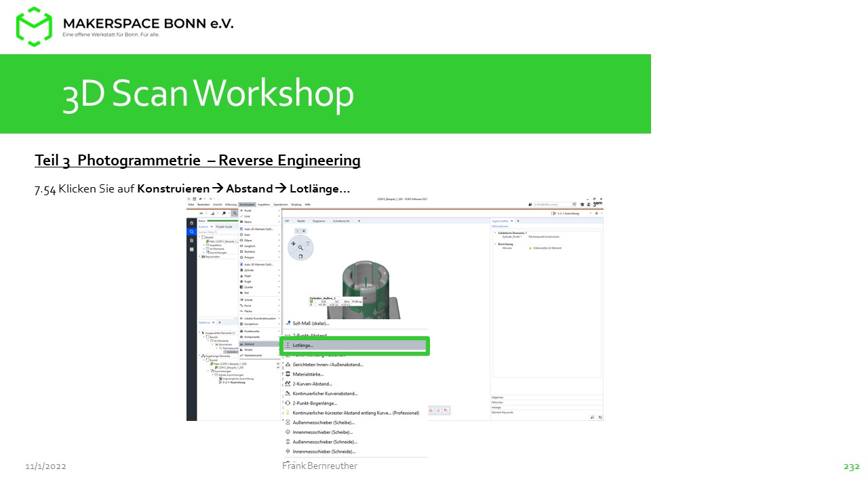Choose Außenmessschieber (Schneide)... entry
868x488 pixels.
click(x=354, y=442)
